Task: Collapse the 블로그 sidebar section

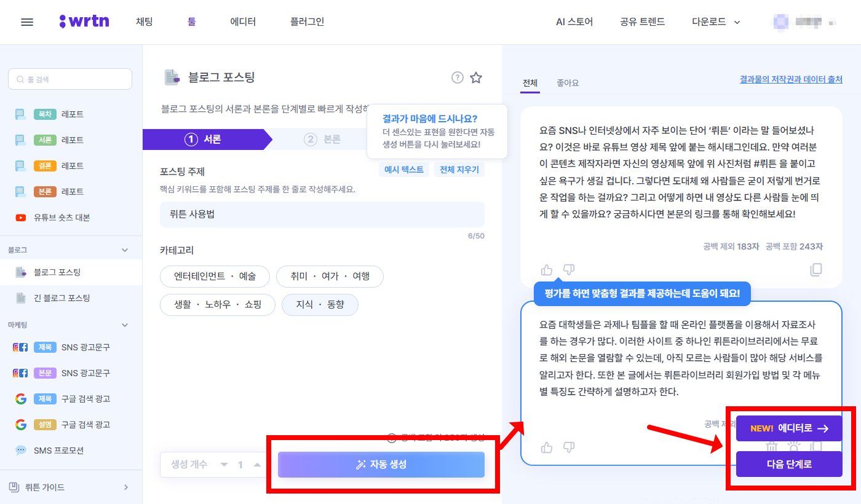Action: coord(124,249)
